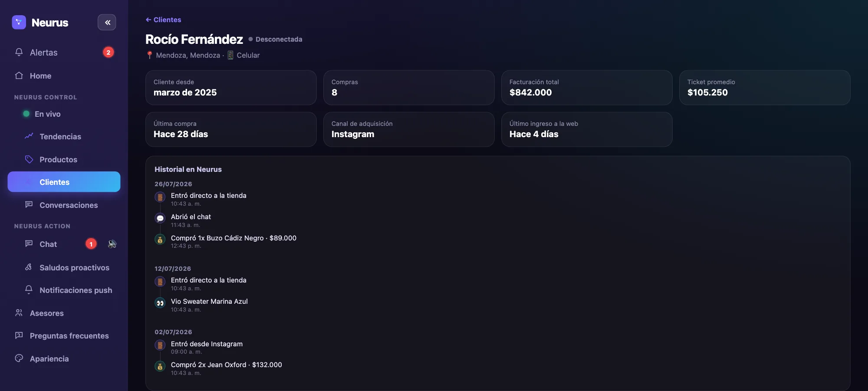The image size is (868, 391).
Task: Click the 'Abrió el chat' event text
Action: (x=191, y=217)
